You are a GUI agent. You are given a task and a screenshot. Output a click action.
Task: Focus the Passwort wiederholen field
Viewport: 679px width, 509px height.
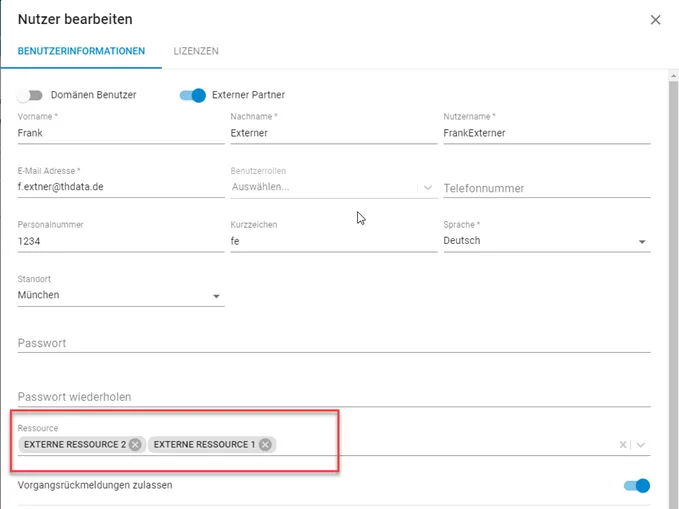(x=334, y=397)
